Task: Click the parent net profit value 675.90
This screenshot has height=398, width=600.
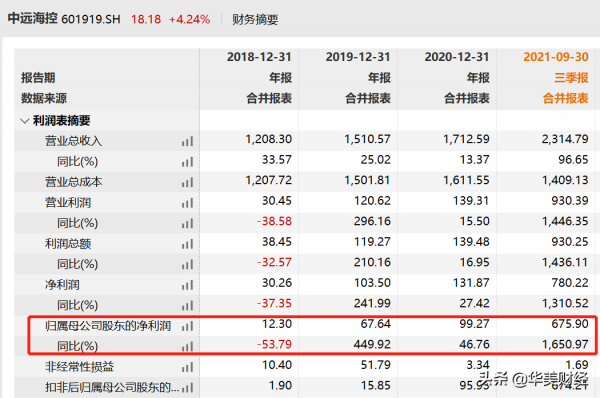Action: point(569,324)
